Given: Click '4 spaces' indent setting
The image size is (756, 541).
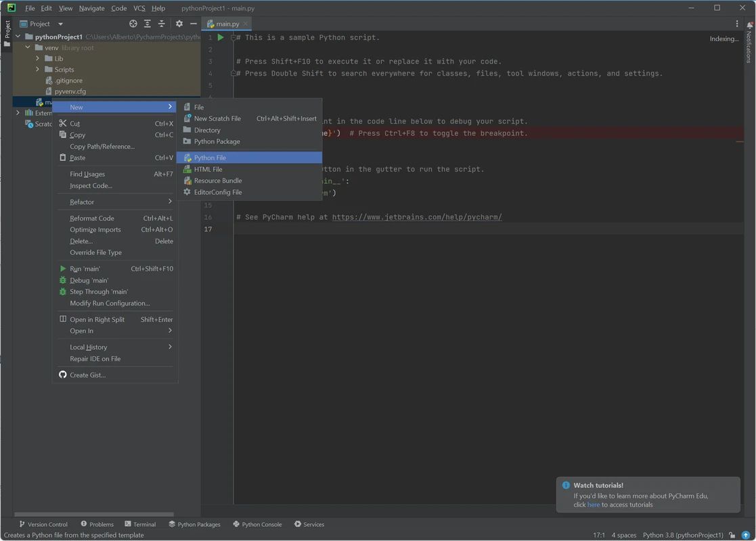Looking at the screenshot, I should (624, 535).
